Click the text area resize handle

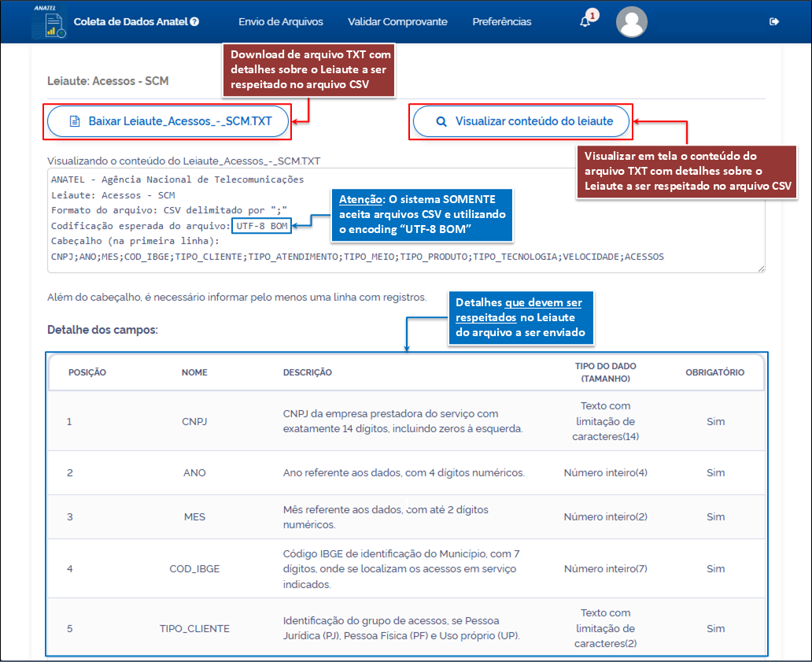click(761, 268)
